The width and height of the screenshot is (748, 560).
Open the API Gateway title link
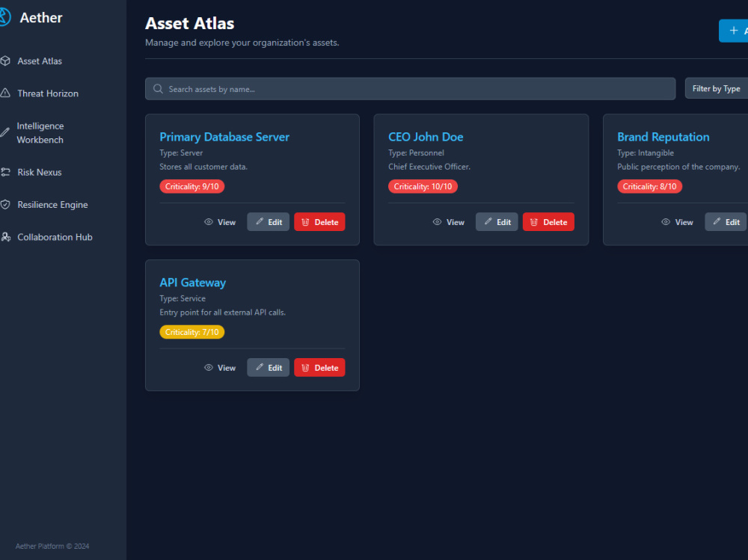pyautogui.click(x=193, y=283)
